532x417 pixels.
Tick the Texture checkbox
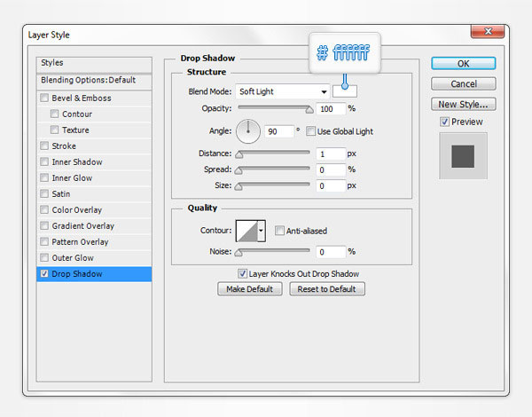[54, 130]
